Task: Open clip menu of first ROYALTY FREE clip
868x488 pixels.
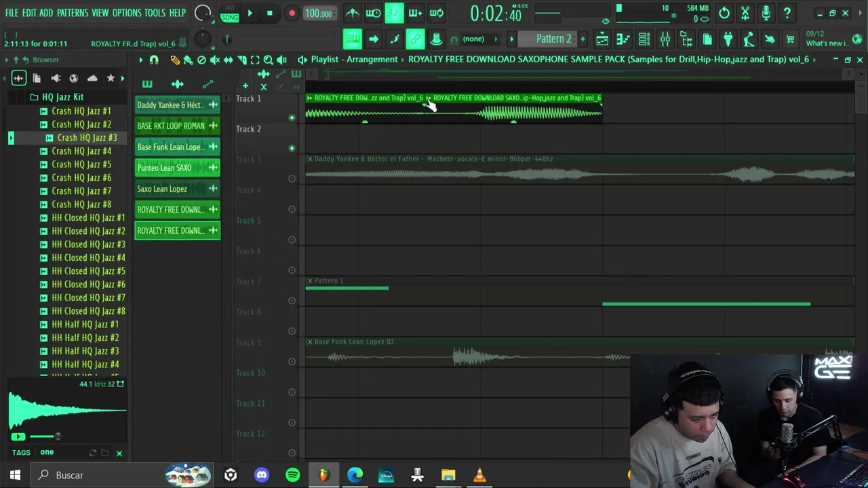Action: coord(310,98)
